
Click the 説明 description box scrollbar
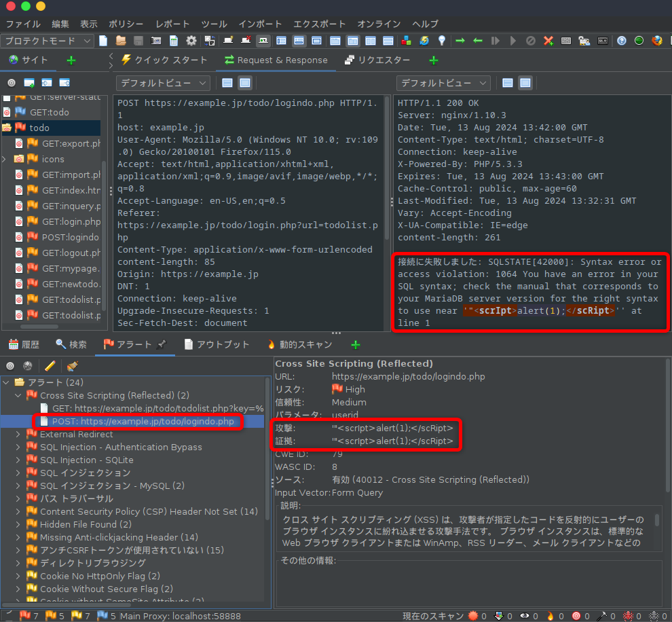[x=656, y=520]
